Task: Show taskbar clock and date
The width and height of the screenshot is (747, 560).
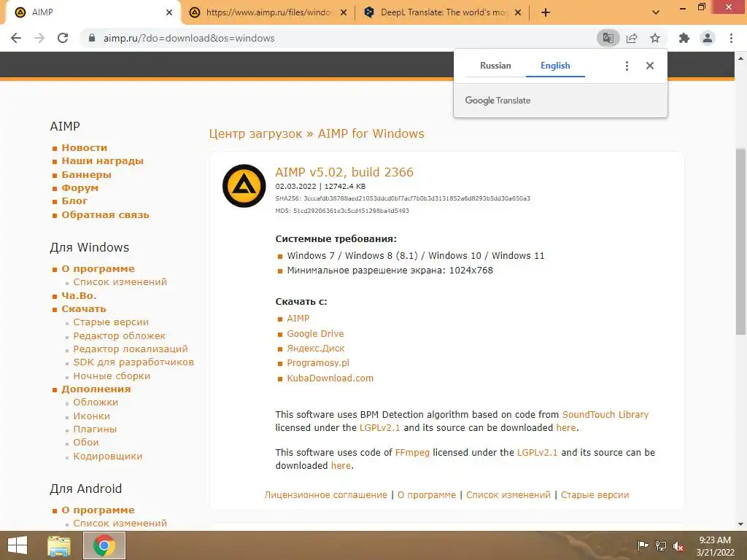Action: tap(715, 545)
